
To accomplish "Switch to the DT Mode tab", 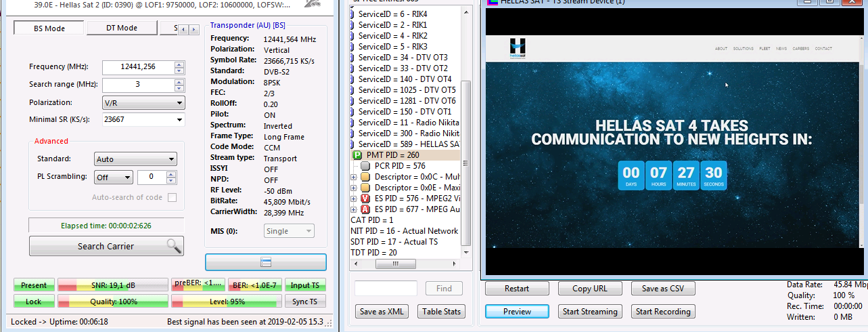I will (x=122, y=28).
